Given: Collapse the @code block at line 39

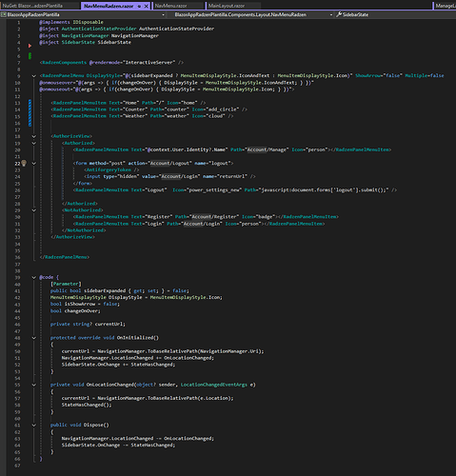Looking at the screenshot, I should click(34, 277).
